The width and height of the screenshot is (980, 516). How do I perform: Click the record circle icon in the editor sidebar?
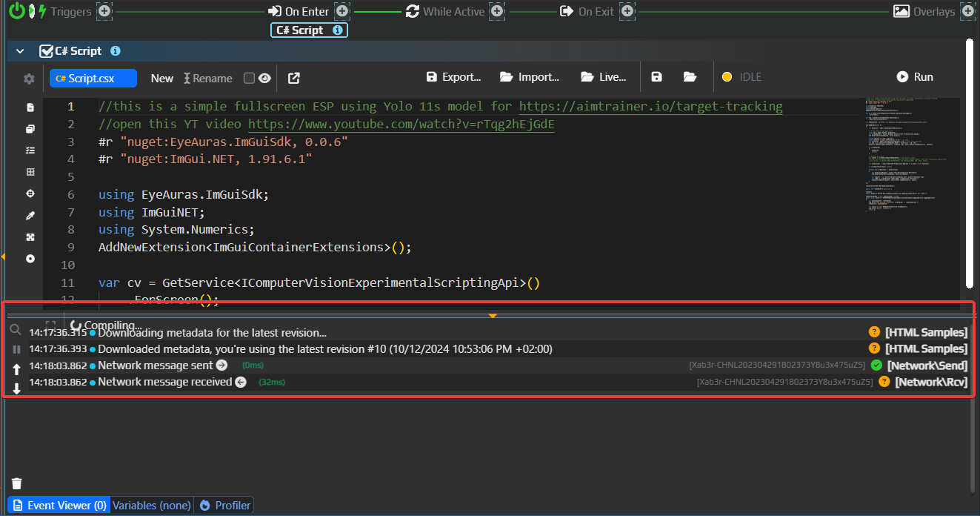(x=30, y=259)
